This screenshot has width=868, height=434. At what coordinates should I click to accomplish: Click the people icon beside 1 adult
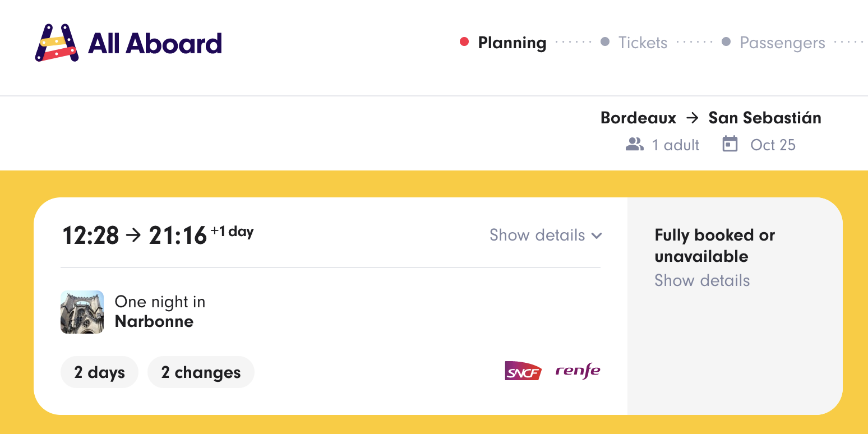pos(634,145)
